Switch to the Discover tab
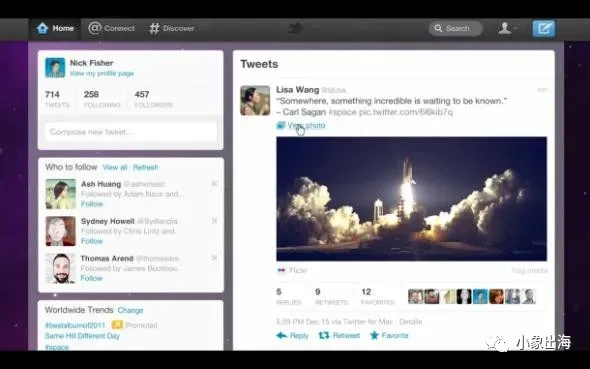The width and height of the screenshot is (590, 369). (172, 28)
